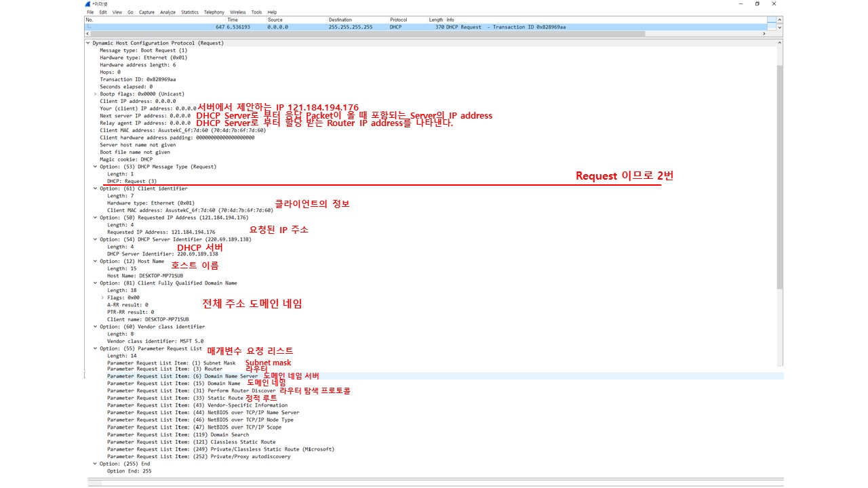Open the Help menu
This screenshot has height=488, width=868.
point(272,12)
